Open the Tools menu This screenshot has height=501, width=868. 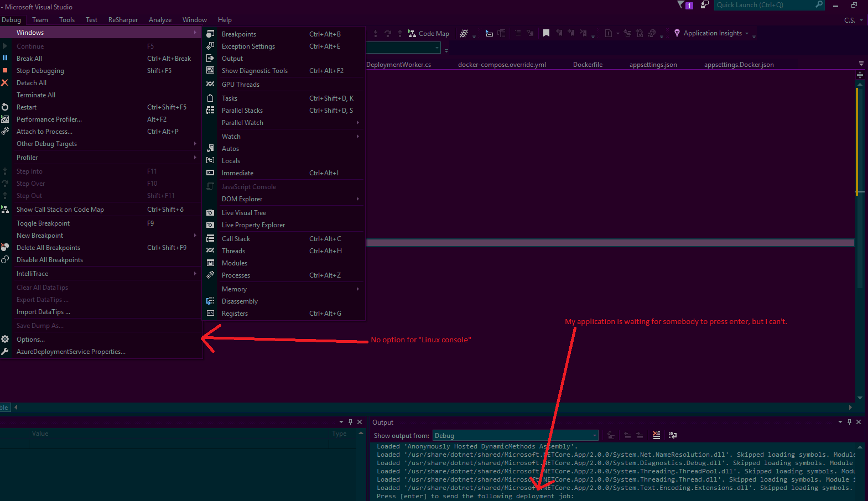click(x=67, y=20)
